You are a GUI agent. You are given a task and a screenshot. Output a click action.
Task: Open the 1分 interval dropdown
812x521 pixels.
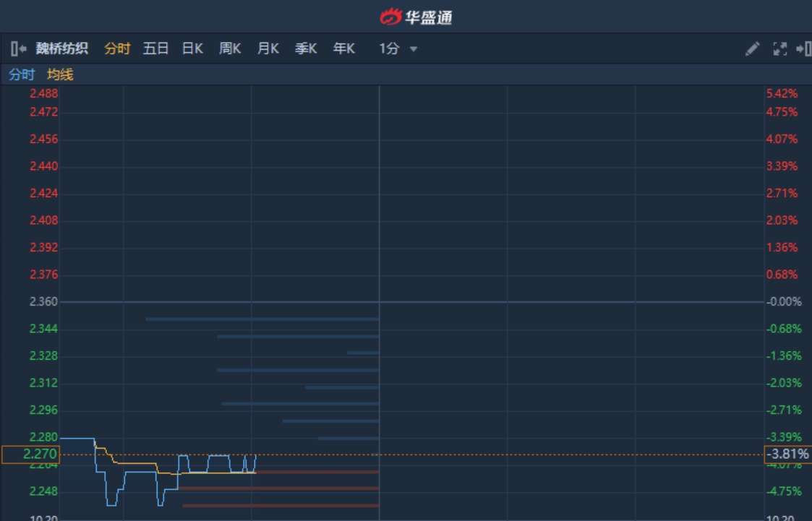[x=389, y=49]
